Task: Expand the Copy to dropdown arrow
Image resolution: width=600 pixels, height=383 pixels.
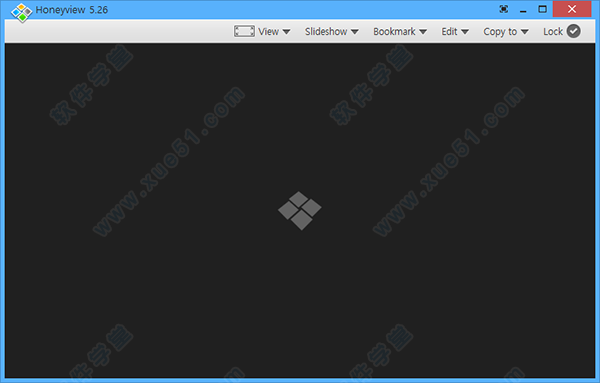Action: tap(525, 32)
